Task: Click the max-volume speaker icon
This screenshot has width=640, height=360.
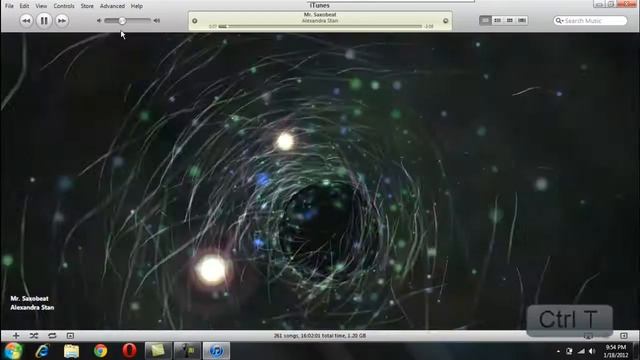Action: tap(157, 20)
